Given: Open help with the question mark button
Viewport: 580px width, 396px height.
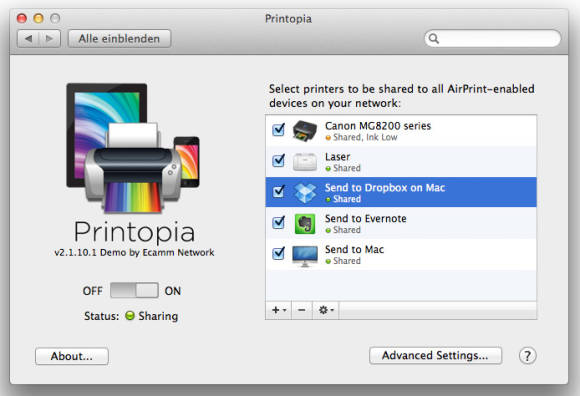Looking at the screenshot, I should (x=527, y=356).
